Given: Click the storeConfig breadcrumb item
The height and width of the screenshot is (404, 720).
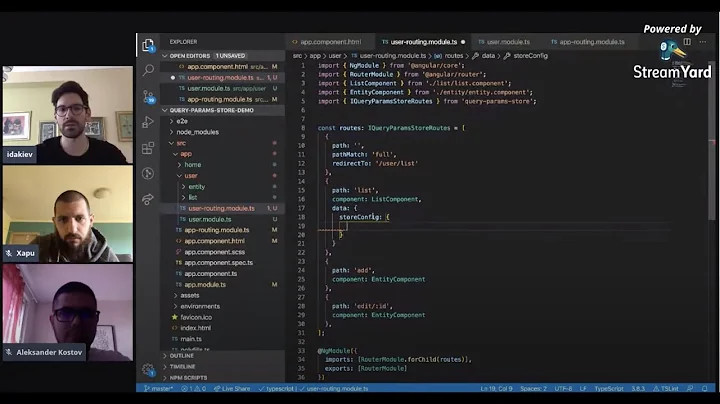Looking at the screenshot, I should click(530, 56).
